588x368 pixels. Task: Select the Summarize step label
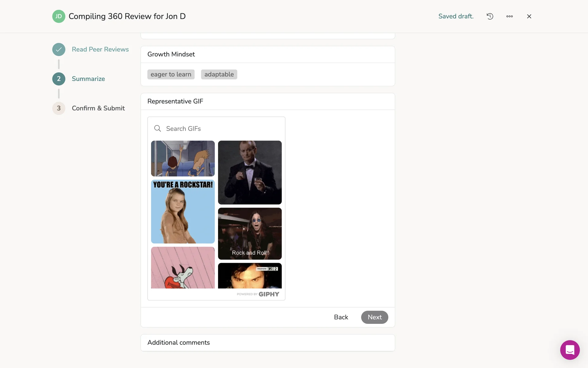[x=88, y=79]
